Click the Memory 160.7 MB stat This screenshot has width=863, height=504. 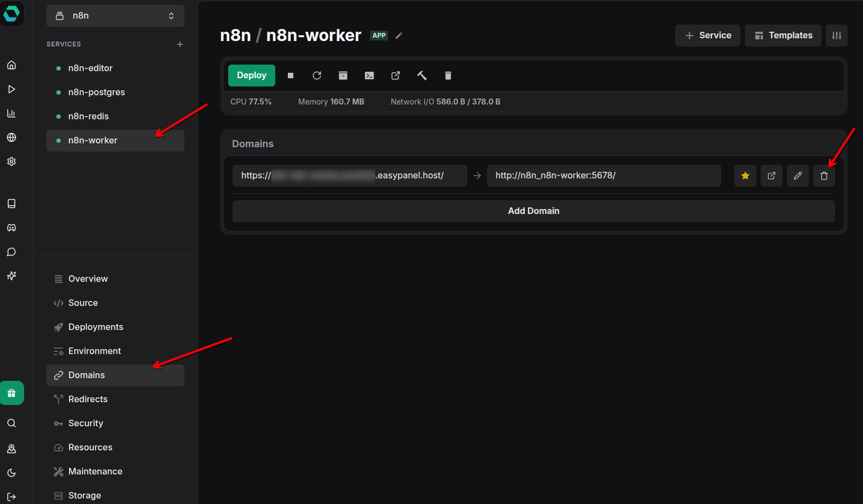(x=331, y=102)
